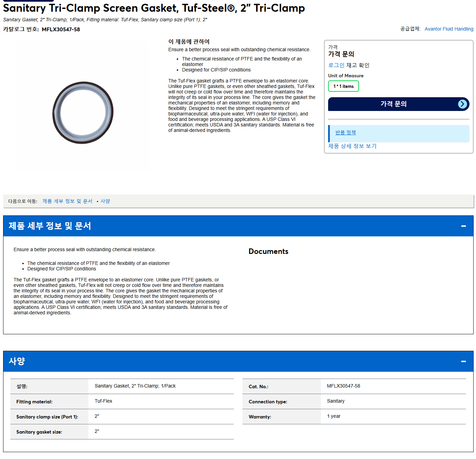476x459 pixels.
Task: Click the 이 제품에 관하여 heading
Action: coord(189,42)
